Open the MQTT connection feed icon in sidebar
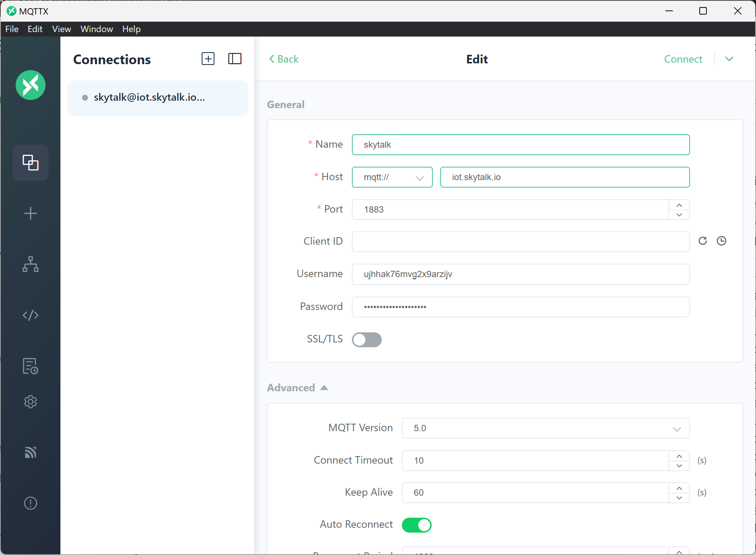 30,453
